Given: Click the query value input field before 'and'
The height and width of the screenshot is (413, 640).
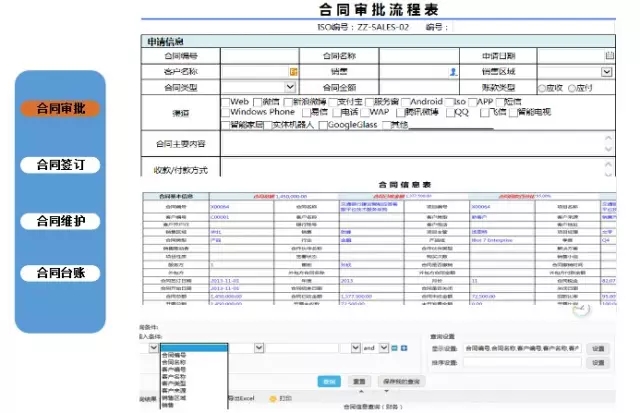Looking at the screenshot, I should point(302,348).
